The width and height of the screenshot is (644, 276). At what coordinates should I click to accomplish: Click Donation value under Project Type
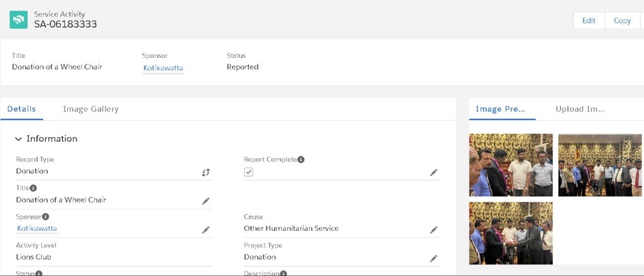[260, 257]
